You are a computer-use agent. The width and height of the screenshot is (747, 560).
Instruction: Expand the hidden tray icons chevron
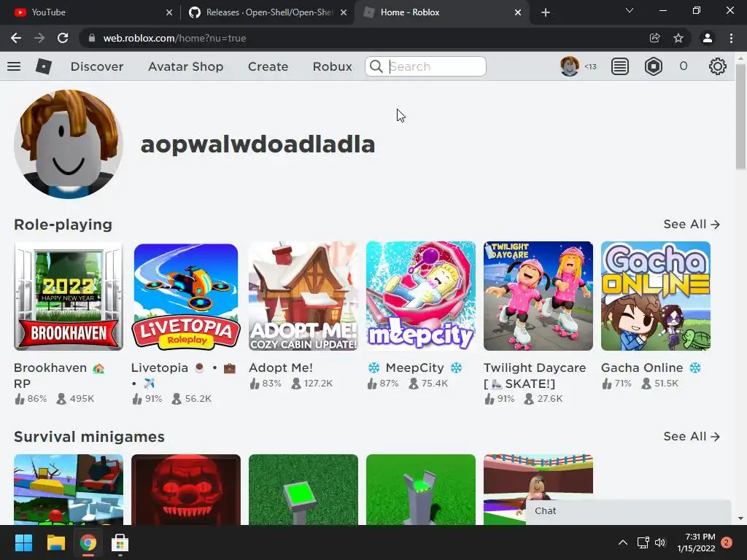(x=623, y=542)
